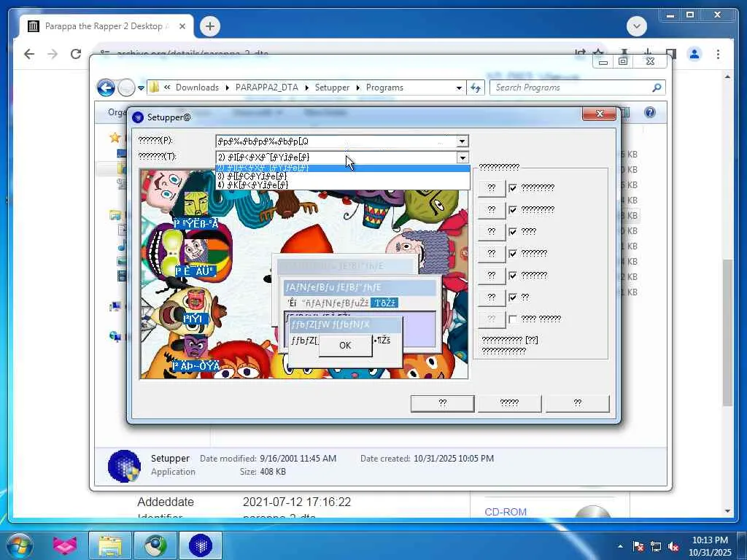
Task: Open the recent locations arrow beside nav buttons
Action: coord(141,88)
